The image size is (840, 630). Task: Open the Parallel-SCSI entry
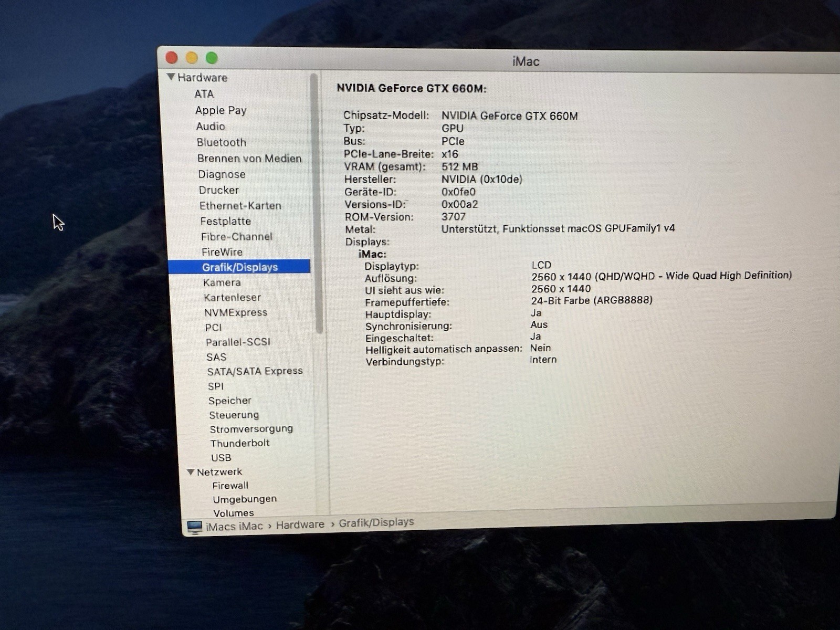[238, 342]
